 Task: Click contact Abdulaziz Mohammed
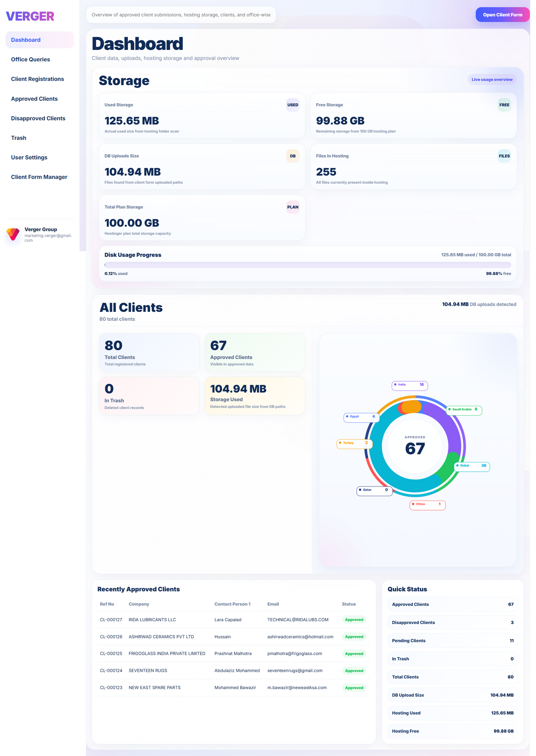[237, 671]
